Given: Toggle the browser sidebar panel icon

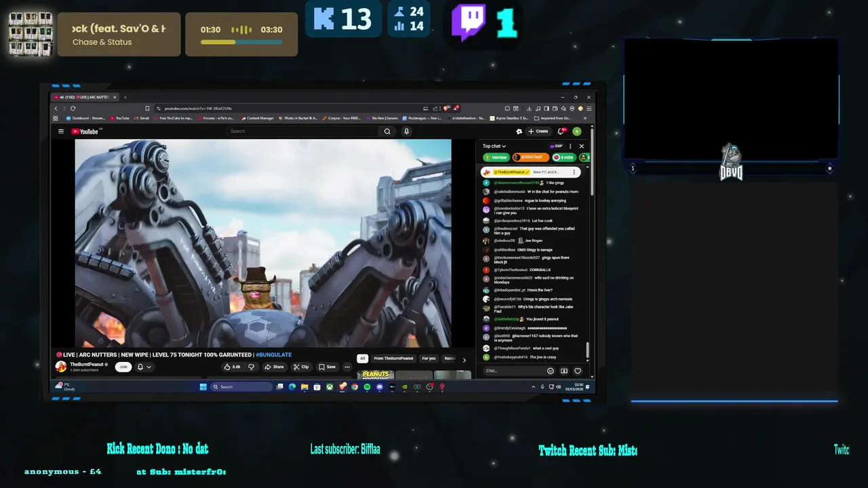Looking at the screenshot, I should [x=547, y=108].
